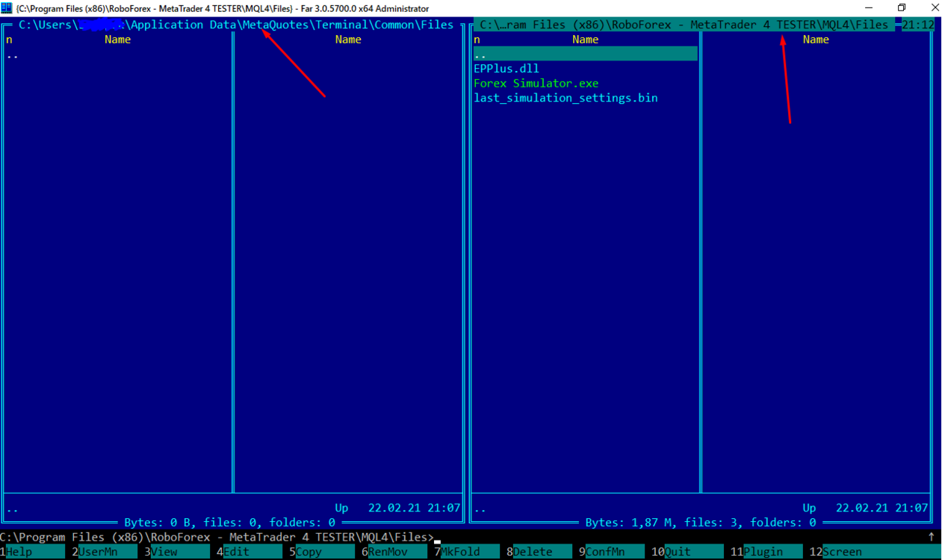Click the right panel's second Name column header

(x=816, y=40)
